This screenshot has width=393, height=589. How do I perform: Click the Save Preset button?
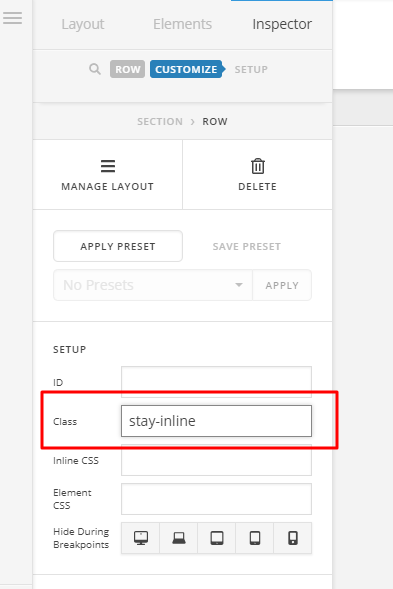246,246
